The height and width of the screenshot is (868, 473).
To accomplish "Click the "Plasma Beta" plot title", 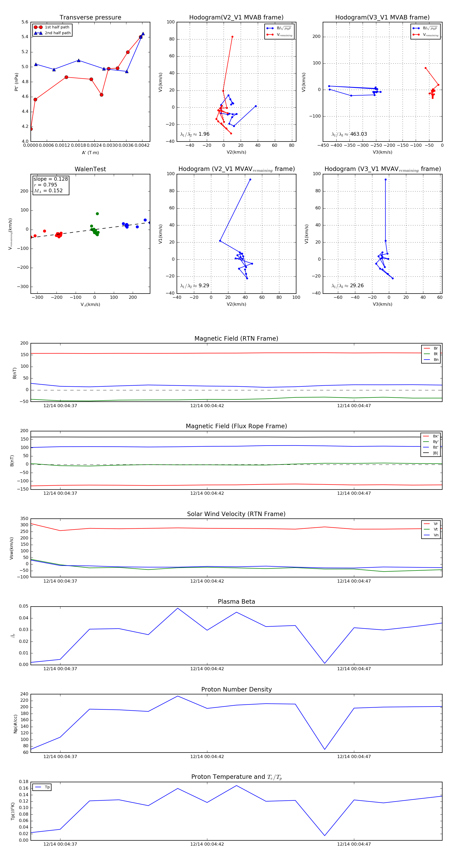I will 236,602.
